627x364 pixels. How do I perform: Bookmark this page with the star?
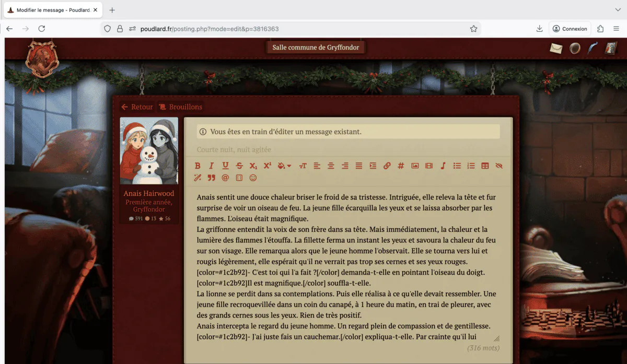(473, 29)
